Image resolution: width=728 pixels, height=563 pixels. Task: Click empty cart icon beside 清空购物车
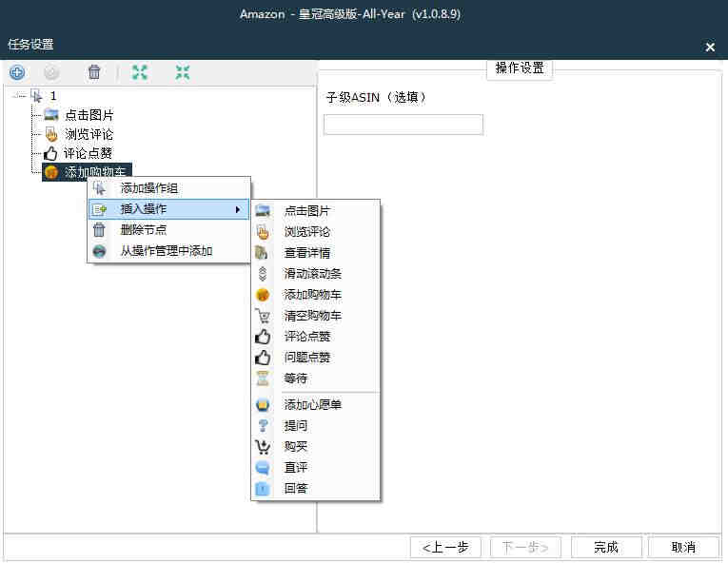pyautogui.click(x=263, y=316)
